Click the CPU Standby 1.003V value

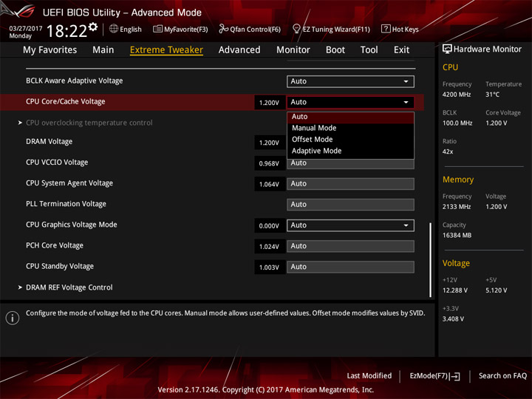270,267
